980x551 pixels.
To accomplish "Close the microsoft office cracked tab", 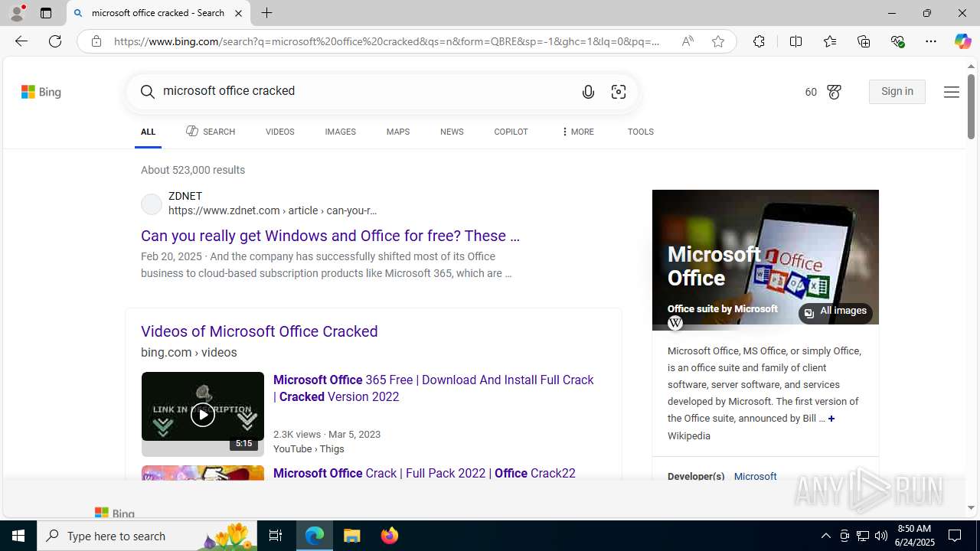I will pos(238,13).
